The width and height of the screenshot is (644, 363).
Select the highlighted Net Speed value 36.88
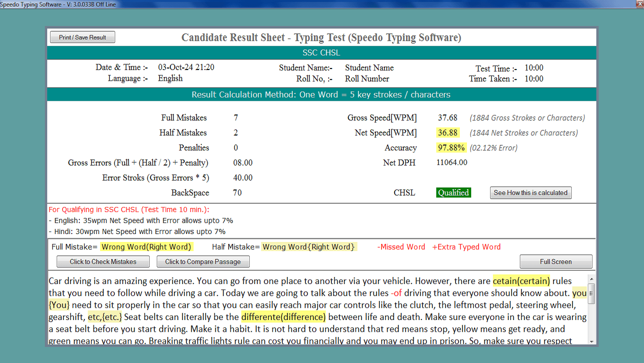pyautogui.click(x=448, y=133)
